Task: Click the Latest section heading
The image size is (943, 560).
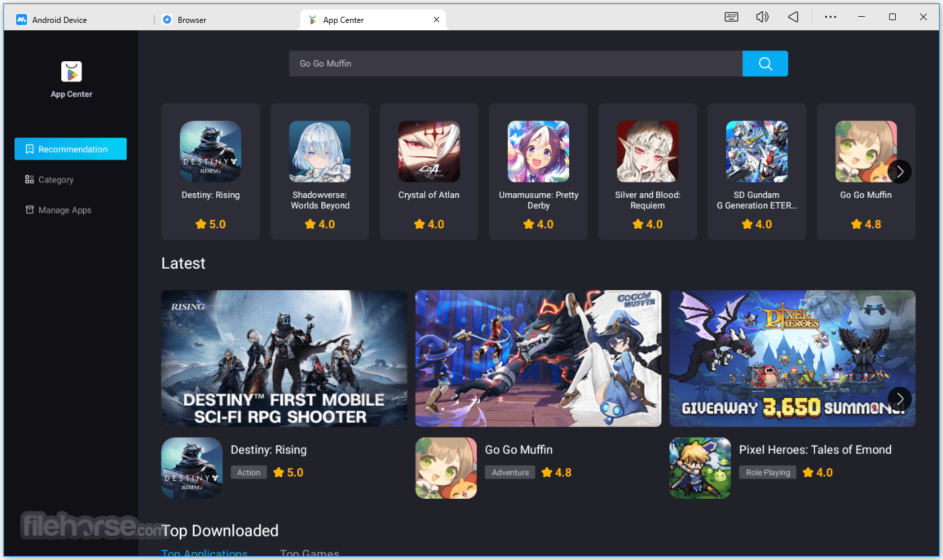Action: pos(183,263)
